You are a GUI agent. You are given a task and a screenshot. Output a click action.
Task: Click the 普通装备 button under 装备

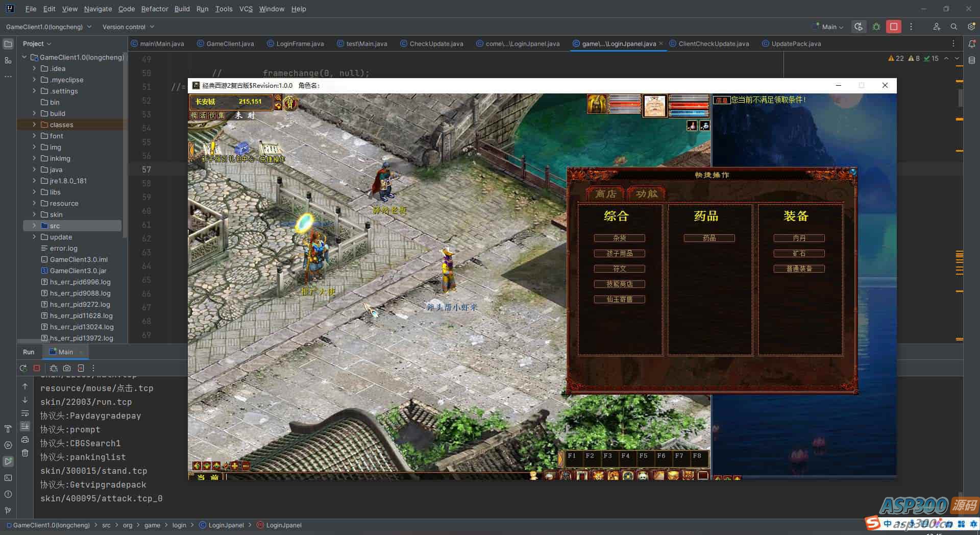coord(799,269)
